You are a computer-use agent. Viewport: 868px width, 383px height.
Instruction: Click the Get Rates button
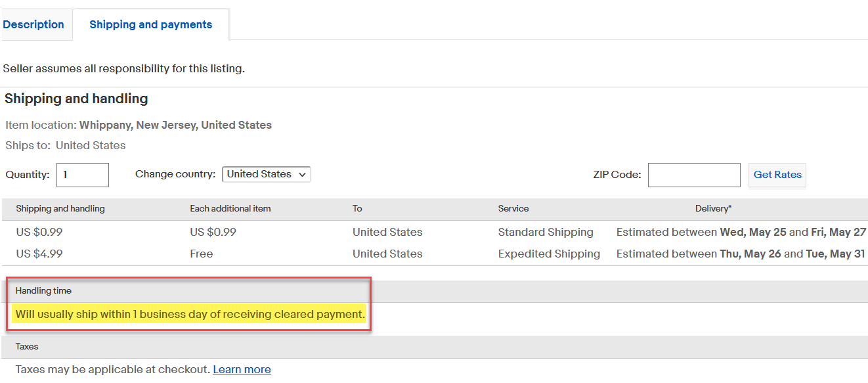pyautogui.click(x=777, y=175)
